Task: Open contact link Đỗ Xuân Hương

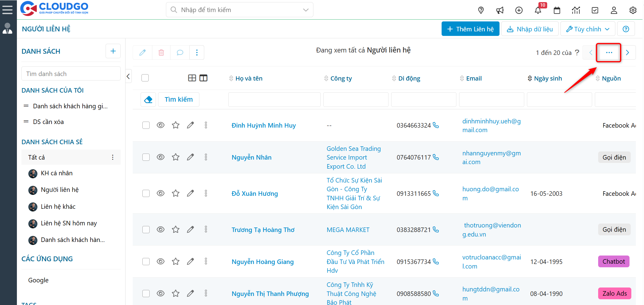Action: (x=255, y=194)
